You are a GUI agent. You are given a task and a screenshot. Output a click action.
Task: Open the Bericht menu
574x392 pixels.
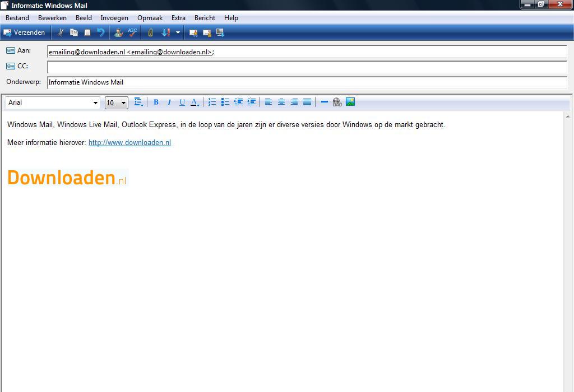[205, 18]
